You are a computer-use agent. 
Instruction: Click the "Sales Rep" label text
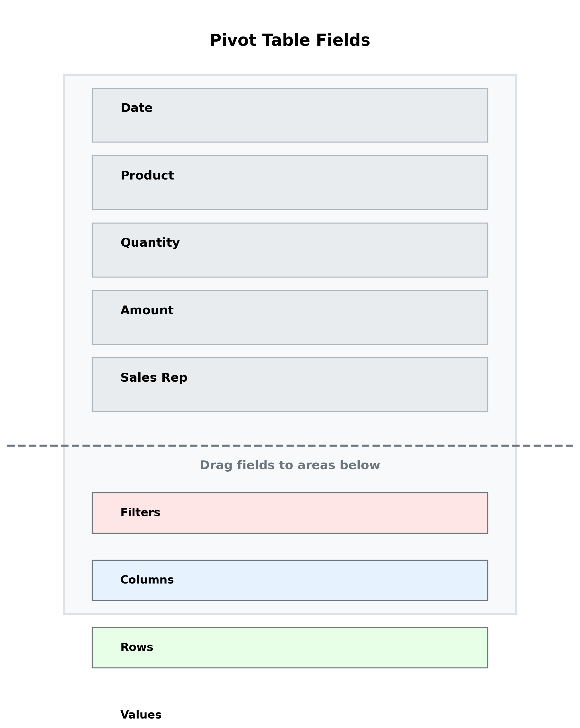154,377
